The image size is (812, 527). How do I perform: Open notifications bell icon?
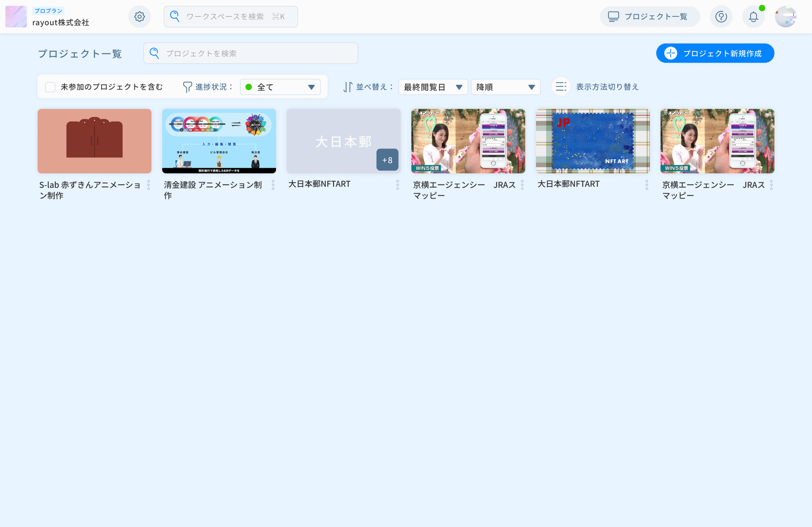pos(753,17)
